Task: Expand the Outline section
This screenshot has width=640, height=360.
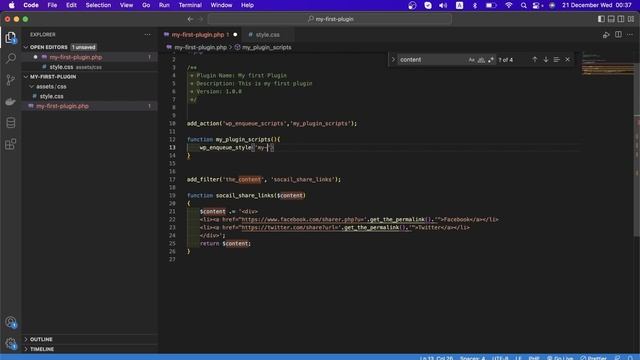Action: [26, 339]
